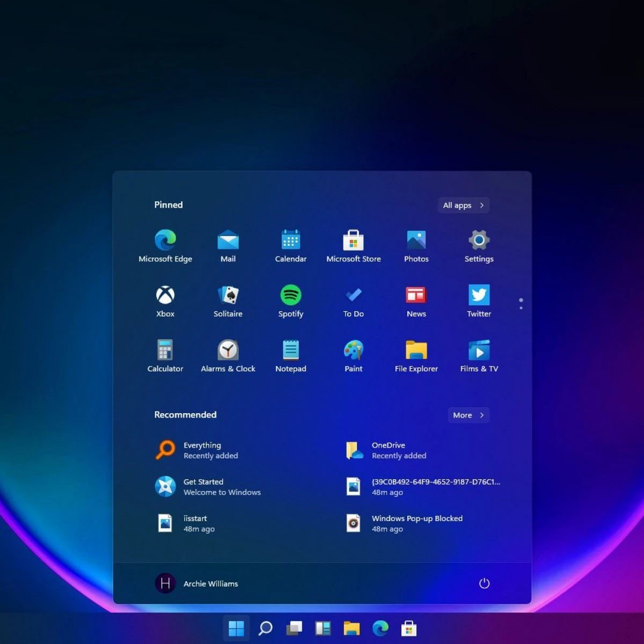Launch the Photos app
Viewport: 644px width, 644px height.
[x=416, y=246]
